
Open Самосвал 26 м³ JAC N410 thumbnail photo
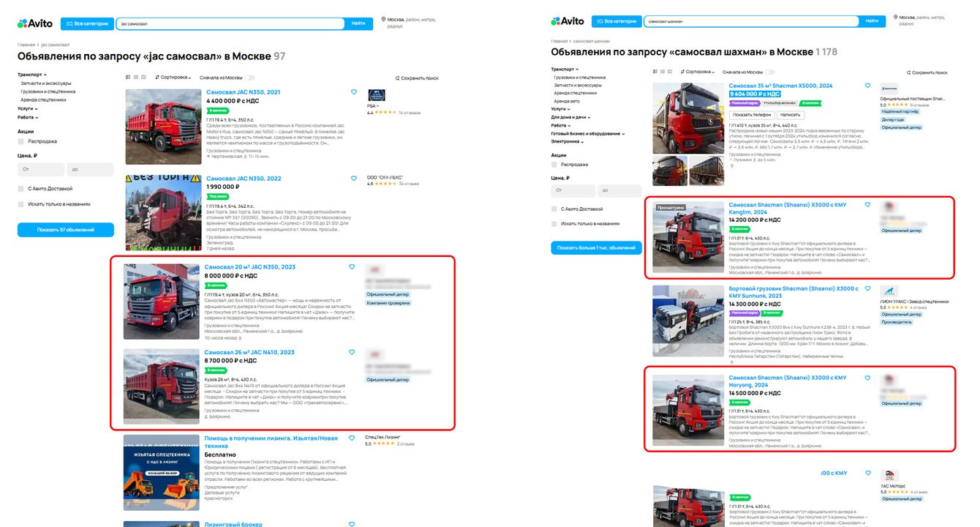pos(161,386)
